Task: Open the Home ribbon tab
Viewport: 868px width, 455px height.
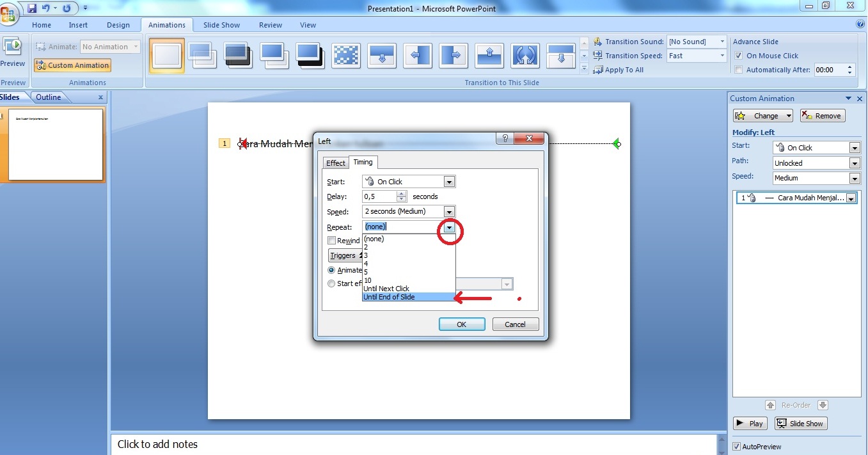Action: coord(42,25)
